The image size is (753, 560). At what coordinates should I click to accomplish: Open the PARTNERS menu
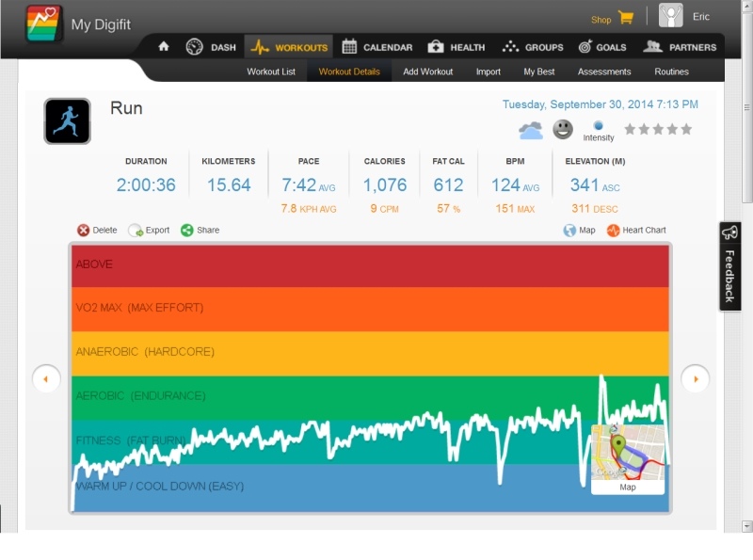point(680,47)
